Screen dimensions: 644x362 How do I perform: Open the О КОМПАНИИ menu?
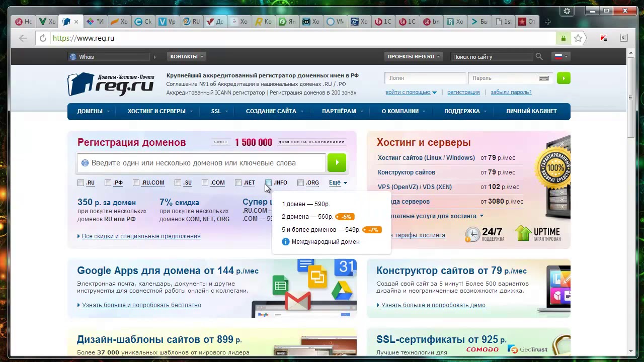pos(404,111)
